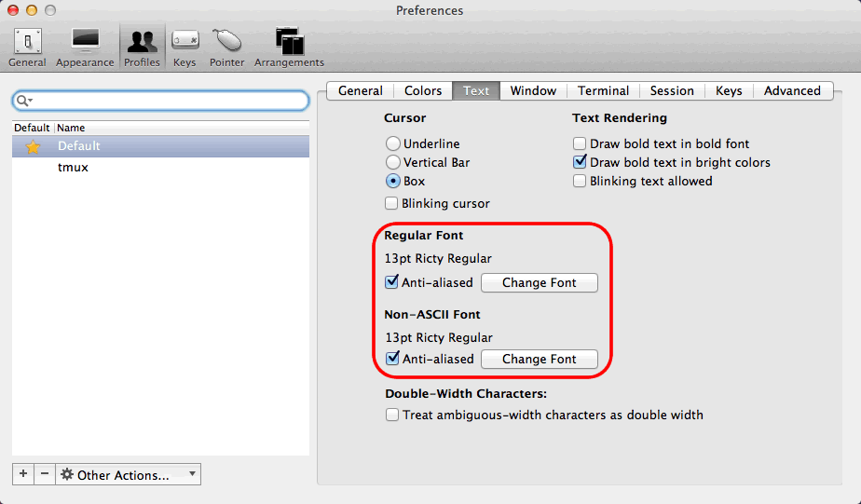Open the Appearance preferences pane
The height and width of the screenshot is (504, 861).
[85, 47]
